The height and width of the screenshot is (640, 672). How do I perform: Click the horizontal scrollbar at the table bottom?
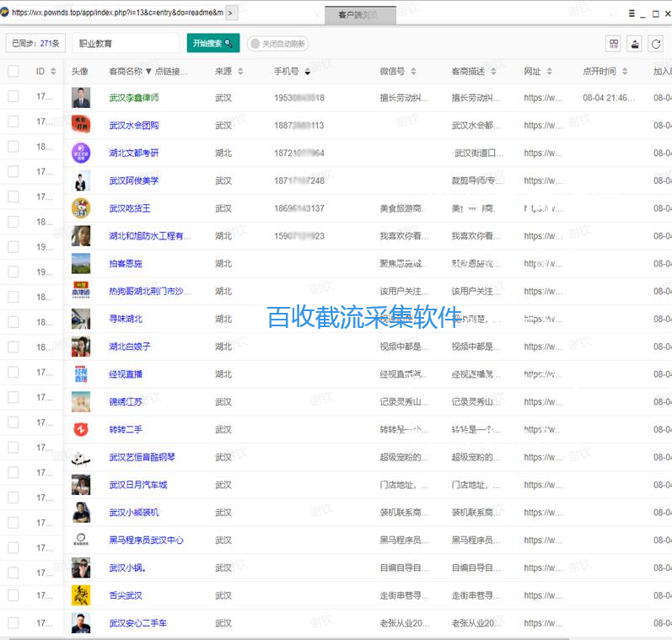click(289, 638)
